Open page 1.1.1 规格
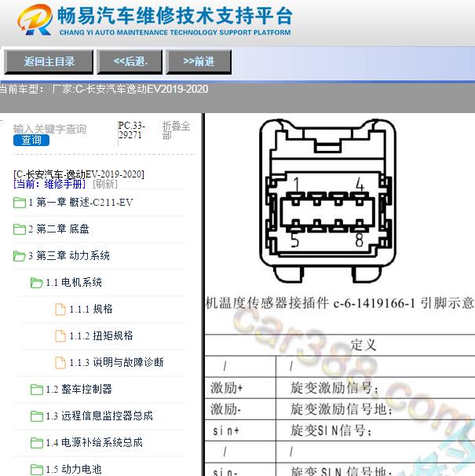This screenshot has height=476, width=475. tap(91, 309)
